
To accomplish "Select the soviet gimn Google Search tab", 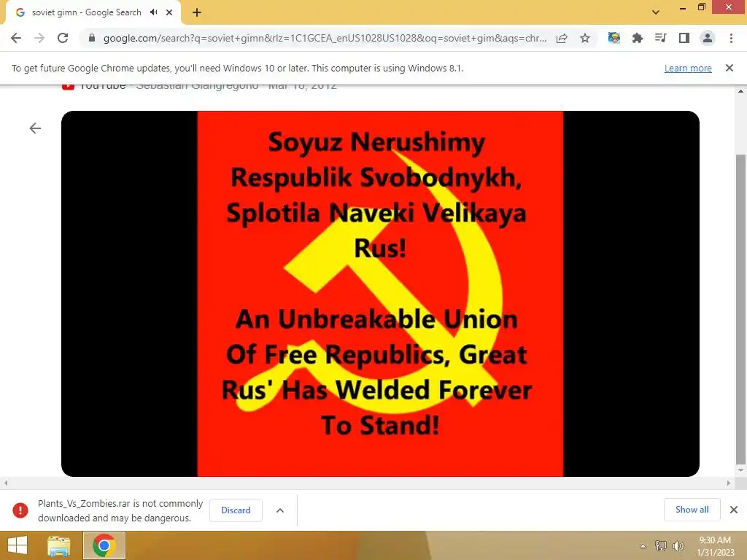I will (93, 12).
